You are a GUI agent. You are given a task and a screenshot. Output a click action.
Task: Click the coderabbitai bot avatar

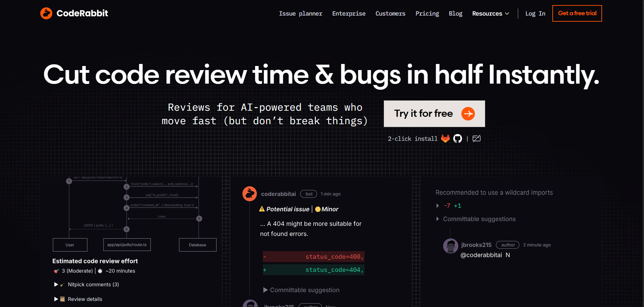click(249, 194)
